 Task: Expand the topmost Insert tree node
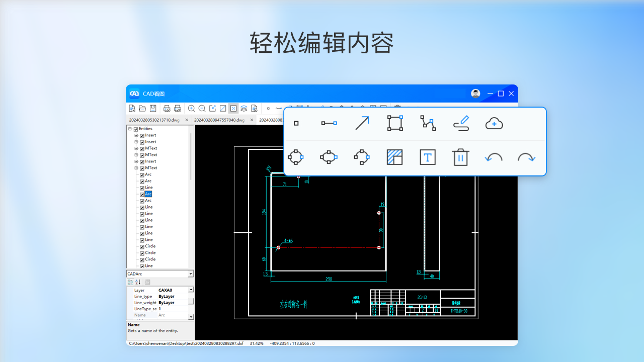point(136,136)
